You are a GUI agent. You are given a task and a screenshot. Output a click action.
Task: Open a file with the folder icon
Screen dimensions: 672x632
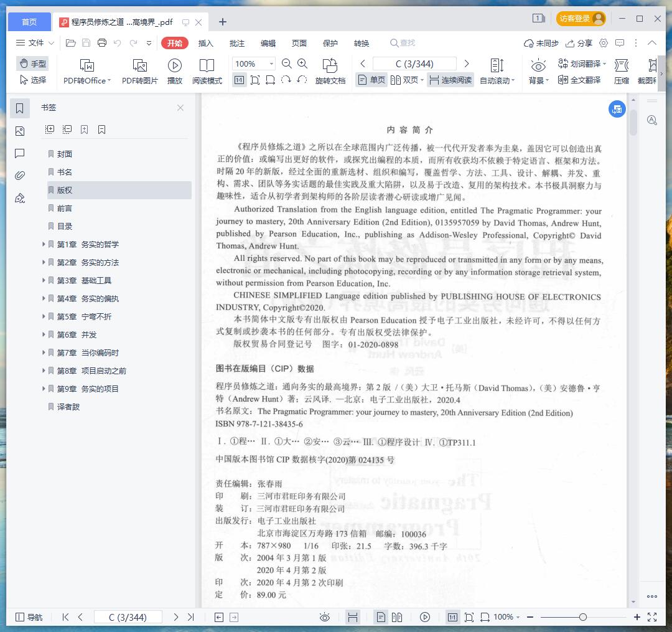point(71,43)
